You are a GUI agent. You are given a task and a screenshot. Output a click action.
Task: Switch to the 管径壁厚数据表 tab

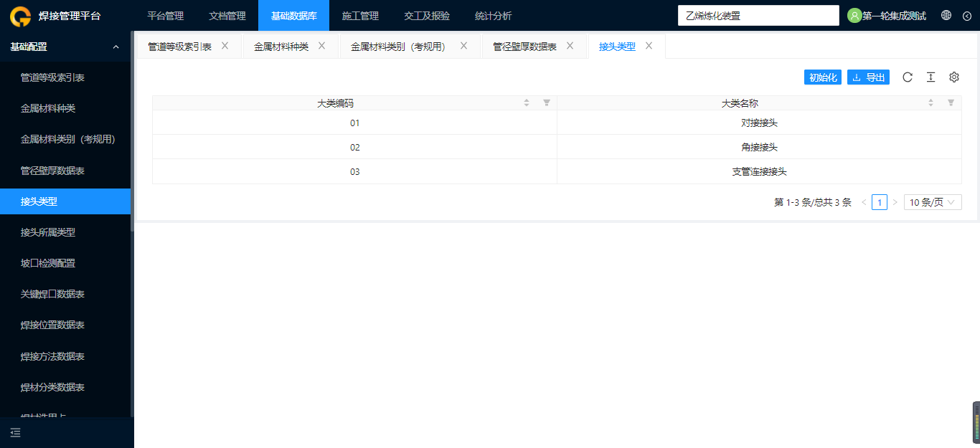[x=524, y=47]
